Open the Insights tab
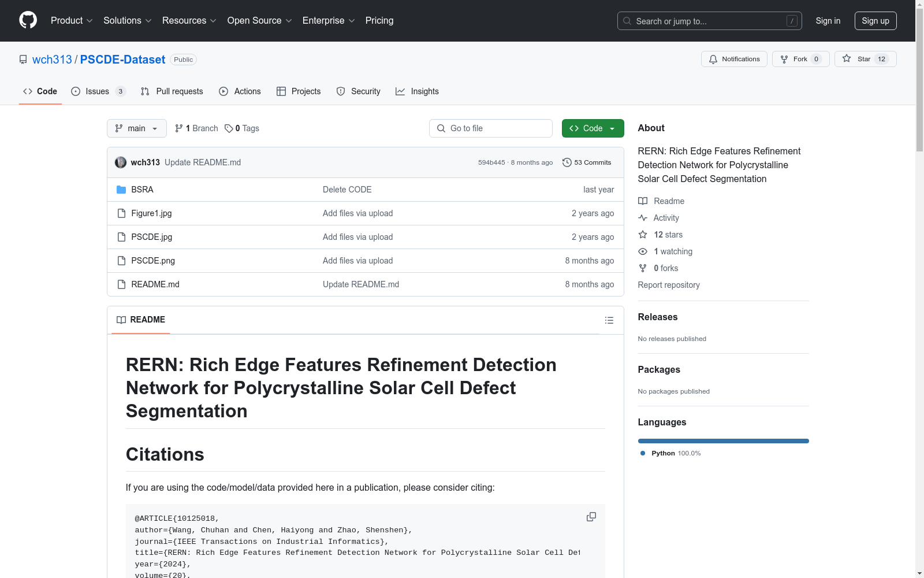The height and width of the screenshot is (578, 924). (x=417, y=91)
